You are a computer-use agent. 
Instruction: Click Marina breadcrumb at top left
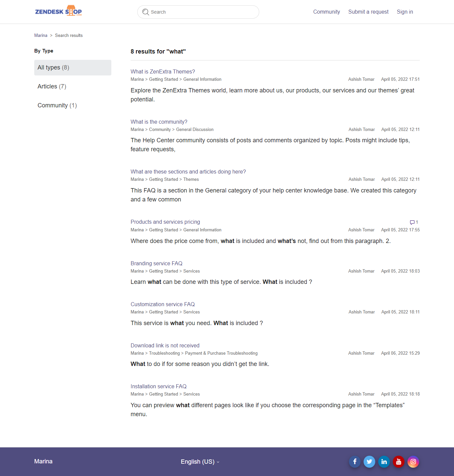[41, 36]
